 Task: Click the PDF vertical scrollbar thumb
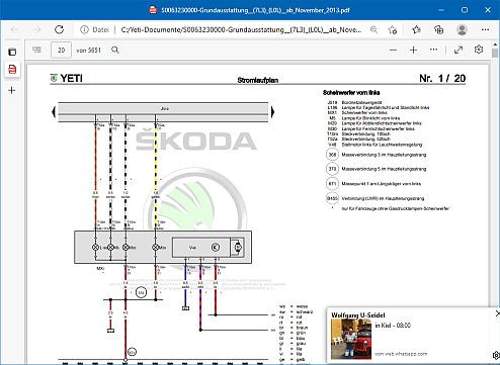tap(495, 53)
